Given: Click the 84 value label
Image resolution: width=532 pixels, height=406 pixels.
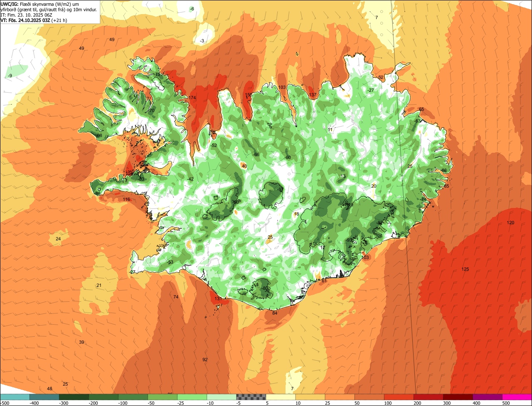Looking at the screenshot, I should [x=275, y=313].
